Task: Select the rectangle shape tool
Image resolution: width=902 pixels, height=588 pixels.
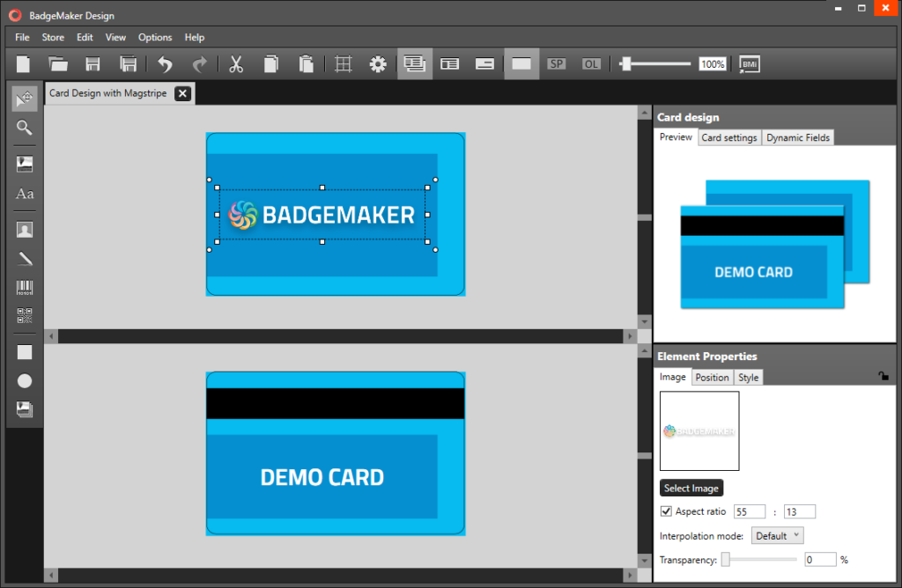Action: pos(24,351)
